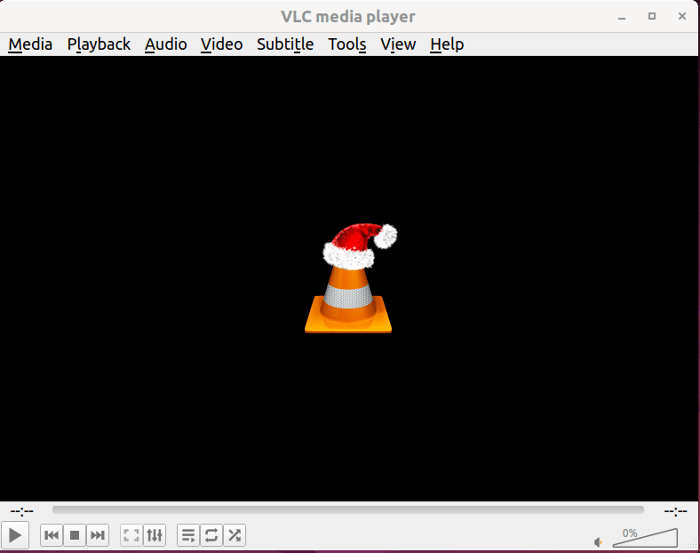
Task: Open the Audio menu
Action: coord(166,44)
